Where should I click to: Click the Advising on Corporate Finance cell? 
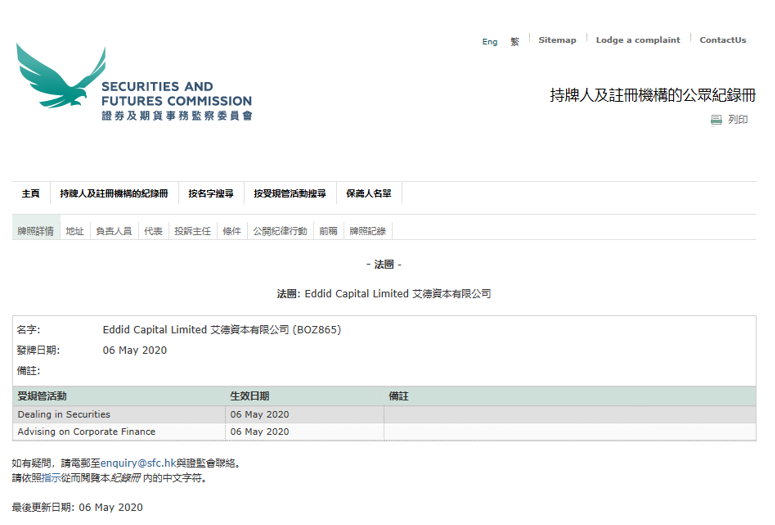119,432
